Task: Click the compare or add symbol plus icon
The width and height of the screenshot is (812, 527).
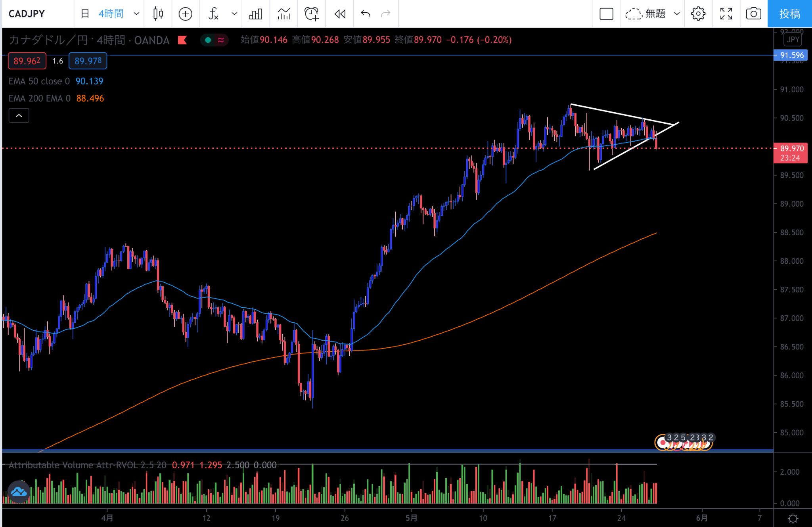Action: [185, 14]
